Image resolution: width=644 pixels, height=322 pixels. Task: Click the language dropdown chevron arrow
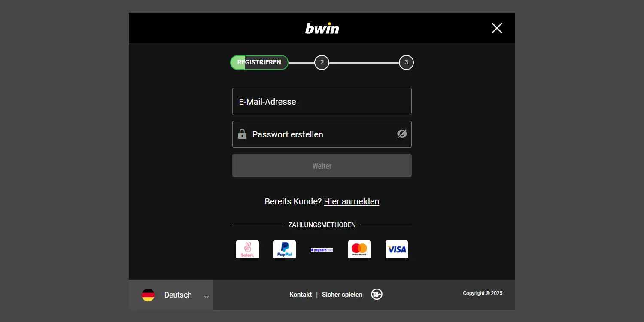[207, 297]
